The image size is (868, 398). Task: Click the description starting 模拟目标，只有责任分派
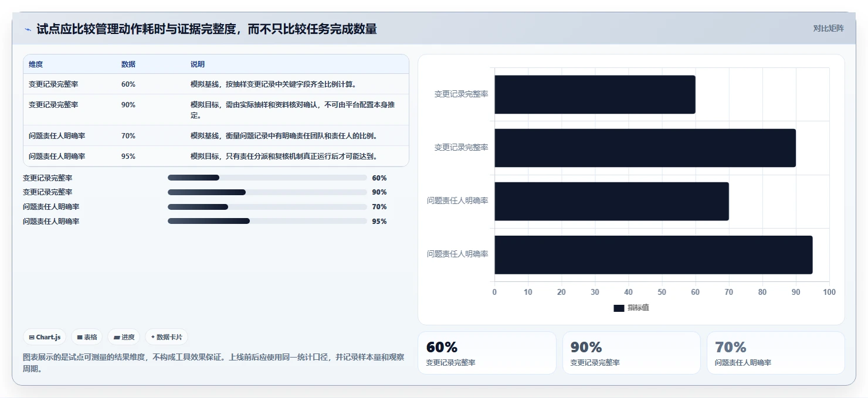283,157
